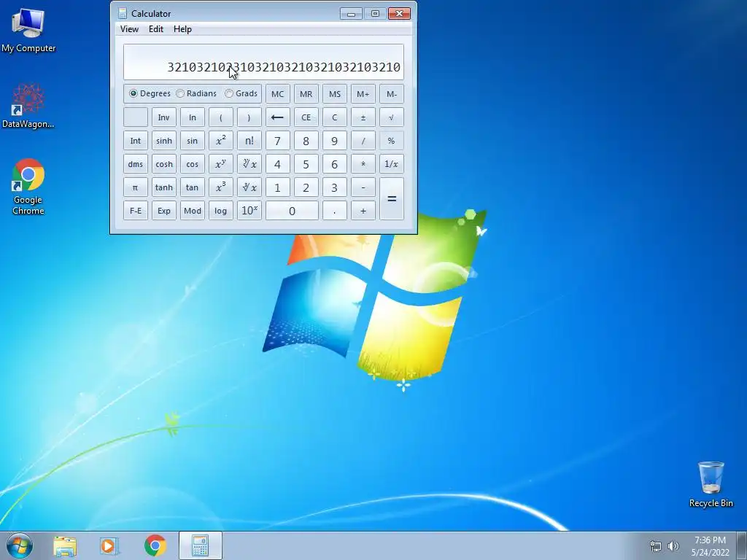Click the number 7 key
This screenshot has height=560, width=747.
277,141
